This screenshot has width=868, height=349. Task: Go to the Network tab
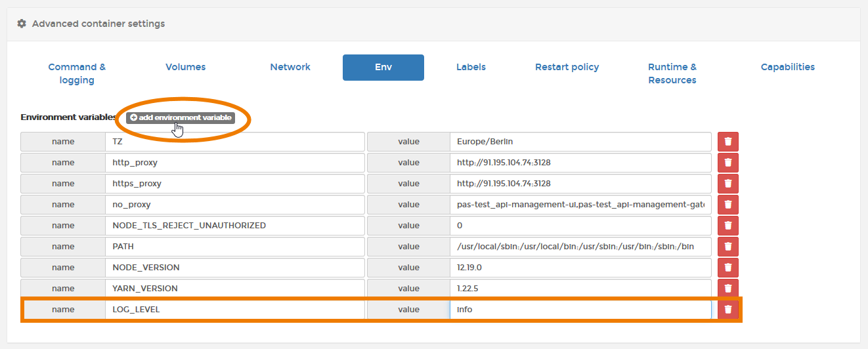coord(290,67)
